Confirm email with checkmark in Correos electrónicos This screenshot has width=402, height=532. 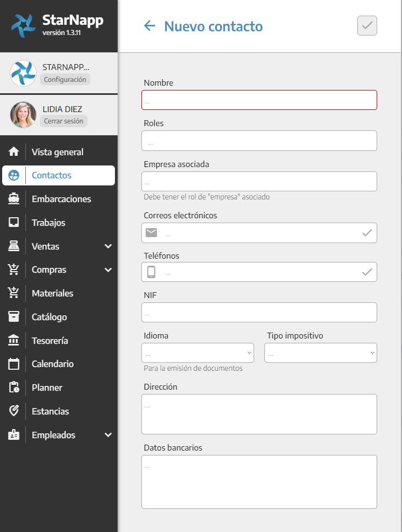pos(367,233)
